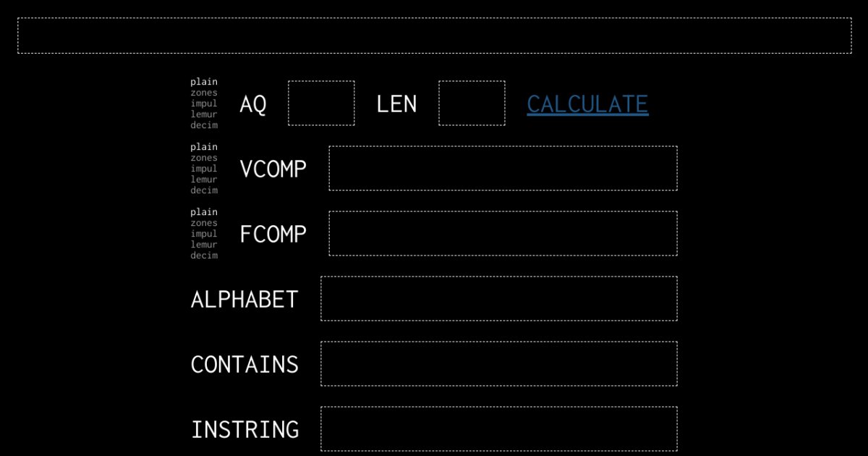Switch the AQ row to "lemur" mode
Screen dimensions: 868x456
(203, 114)
